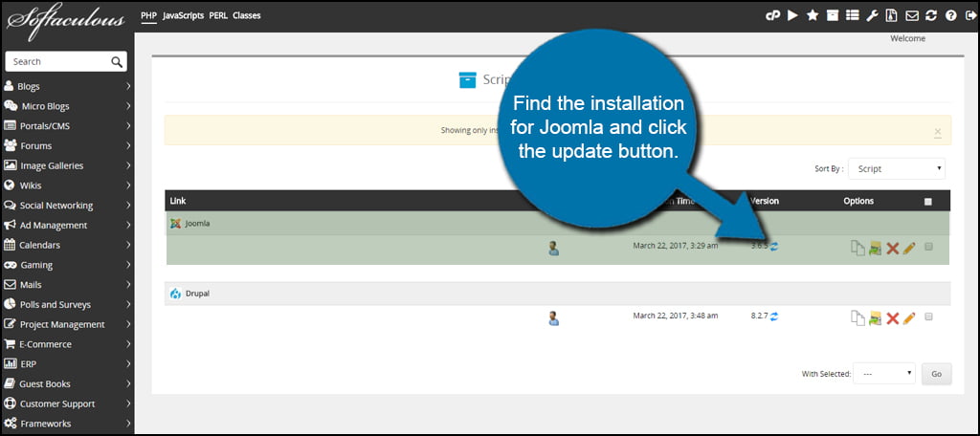Screen dimensions: 980x436
Task: Open email settings envelope icon
Action: click(912, 15)
